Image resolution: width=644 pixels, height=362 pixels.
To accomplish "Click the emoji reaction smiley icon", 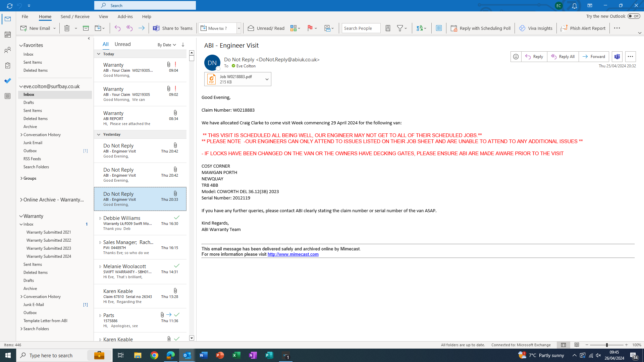I will coord(516,57).
